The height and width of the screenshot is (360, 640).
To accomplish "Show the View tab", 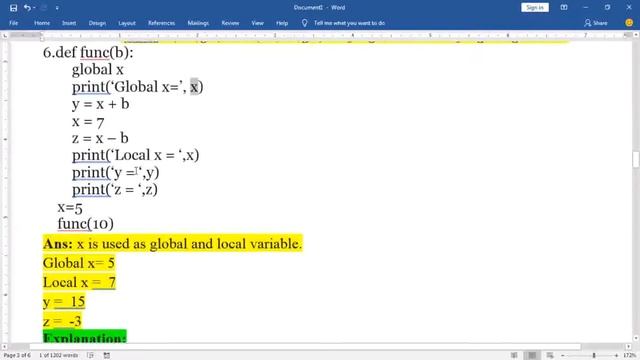I will [258, 23].
